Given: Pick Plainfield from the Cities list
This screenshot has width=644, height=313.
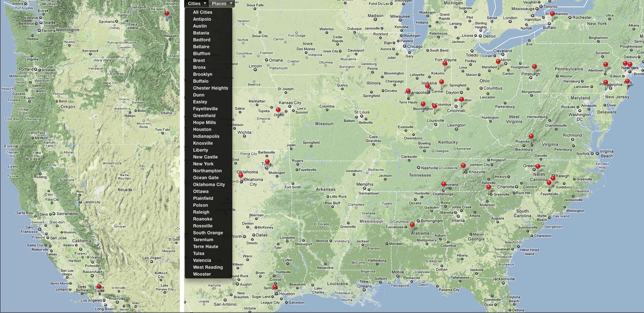Looking at the screenshot, I should (203, 198).
